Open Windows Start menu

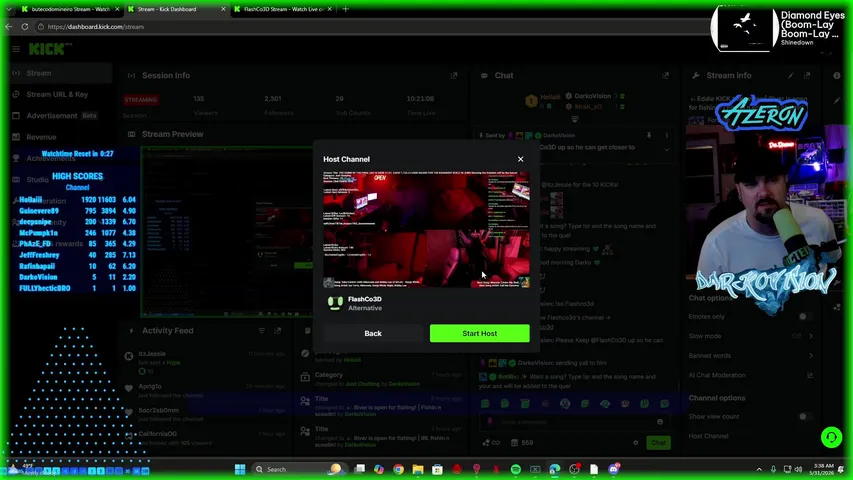click(x=239, y=469)
